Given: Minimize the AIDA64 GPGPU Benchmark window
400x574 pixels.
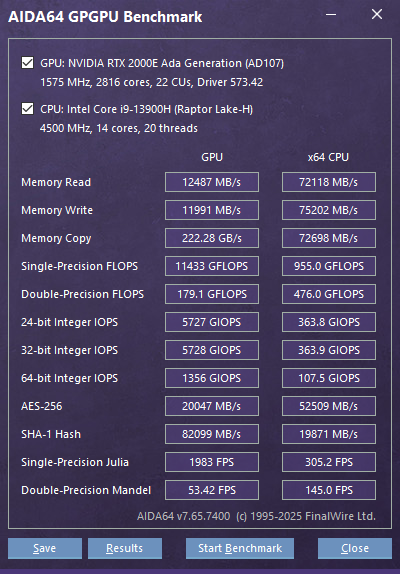Looking at the screenshot, I should (331, 15).
